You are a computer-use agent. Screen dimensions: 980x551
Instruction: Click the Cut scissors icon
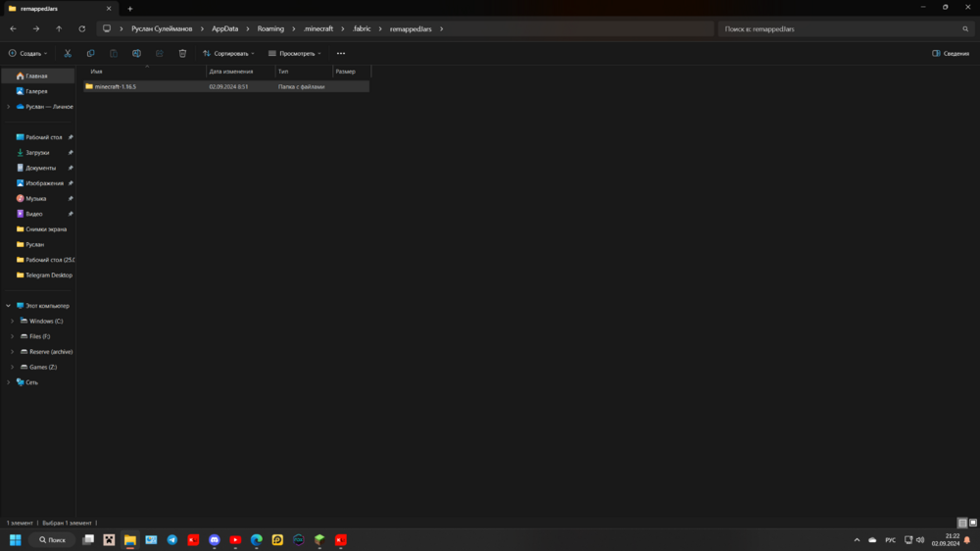point(68,53)
